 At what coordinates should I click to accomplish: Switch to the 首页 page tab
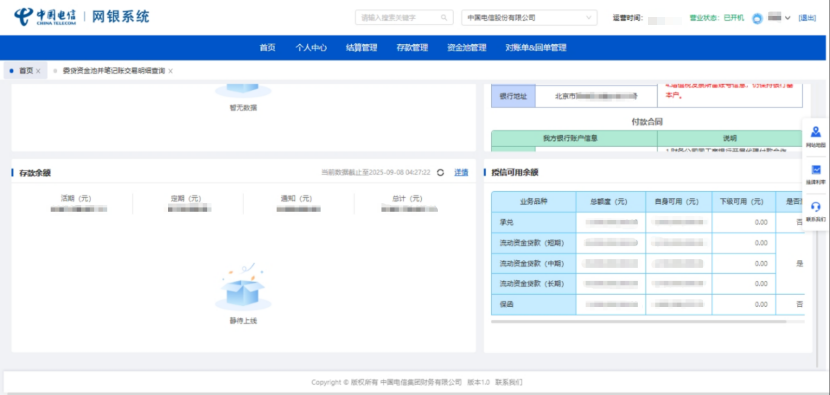pos(25,70)
